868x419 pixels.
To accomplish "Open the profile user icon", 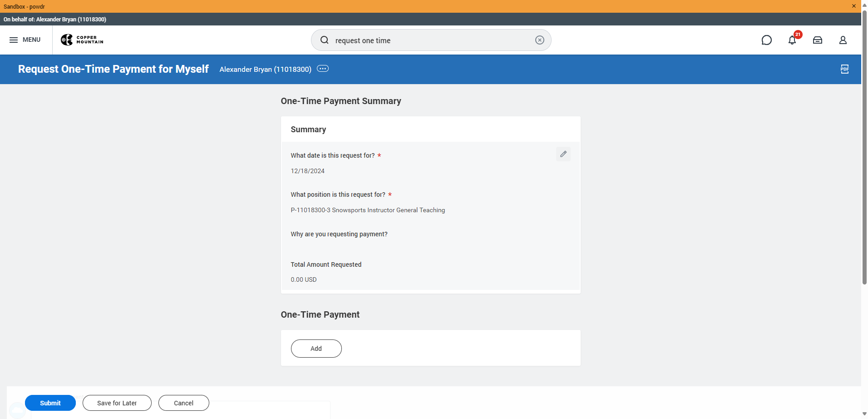I will pyautogui.click(x=843, y=40).
